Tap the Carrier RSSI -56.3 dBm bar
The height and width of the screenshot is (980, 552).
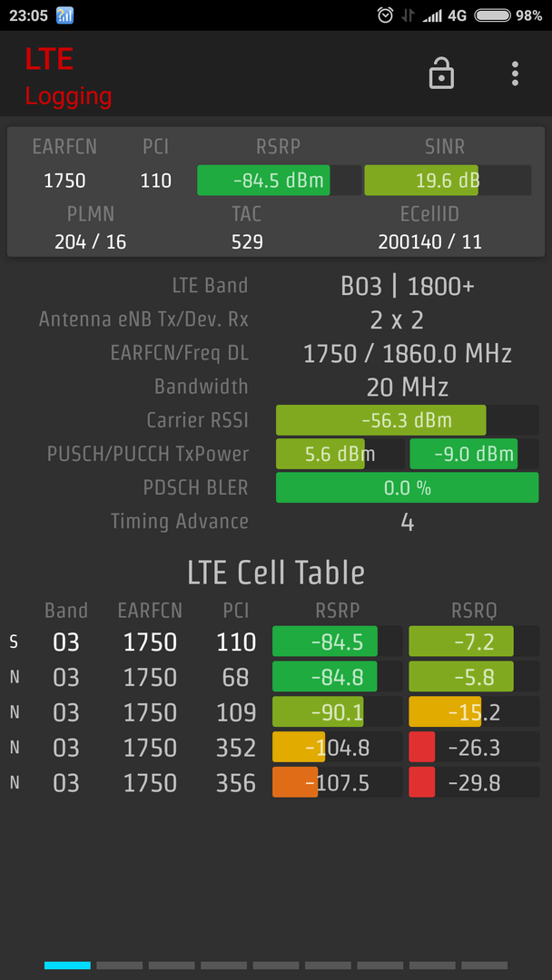click(x=406, y=420)
